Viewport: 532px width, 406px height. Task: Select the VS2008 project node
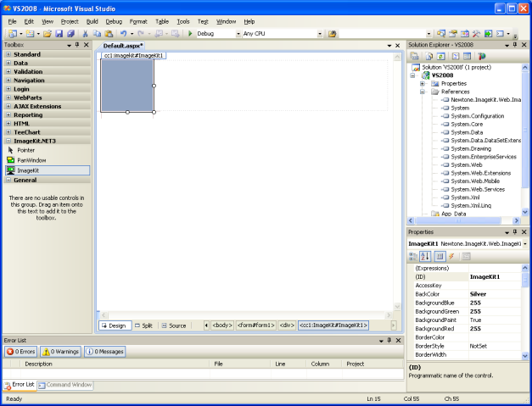pyautogui.click(x=442, y=75)
